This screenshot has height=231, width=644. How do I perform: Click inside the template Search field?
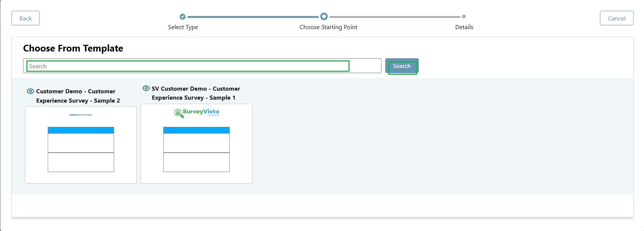point(186,66)
